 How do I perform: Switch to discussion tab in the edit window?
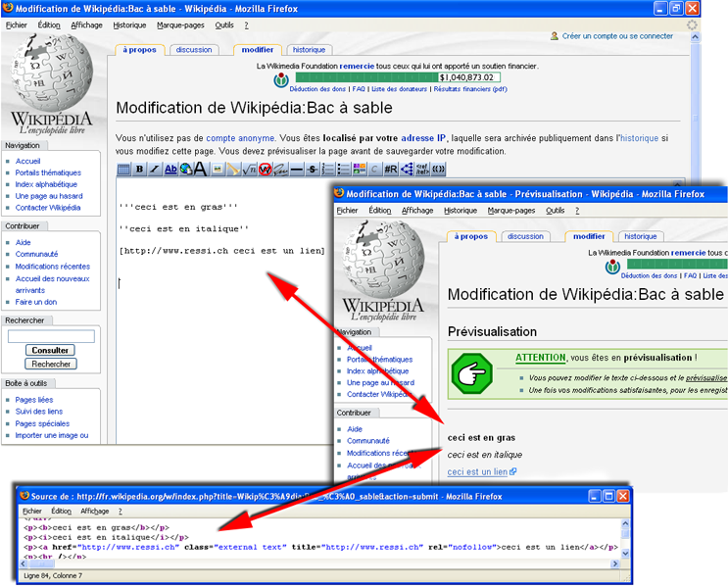tap(194, 50)
